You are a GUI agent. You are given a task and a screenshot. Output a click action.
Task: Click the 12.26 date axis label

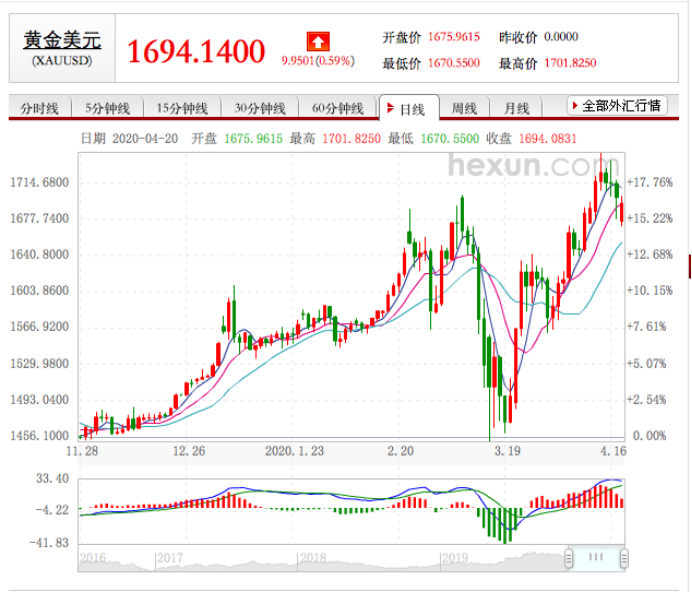189,451
